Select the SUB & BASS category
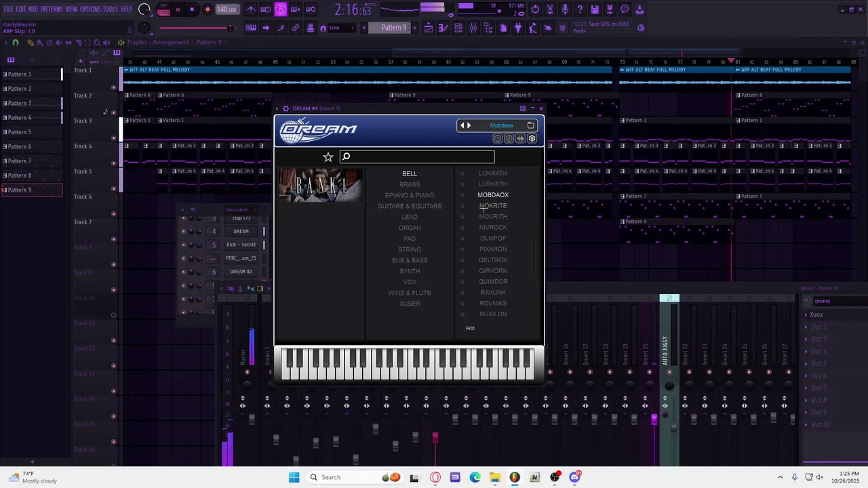The image size is (868, 488). pyautogui.click(x=410, y=260)
